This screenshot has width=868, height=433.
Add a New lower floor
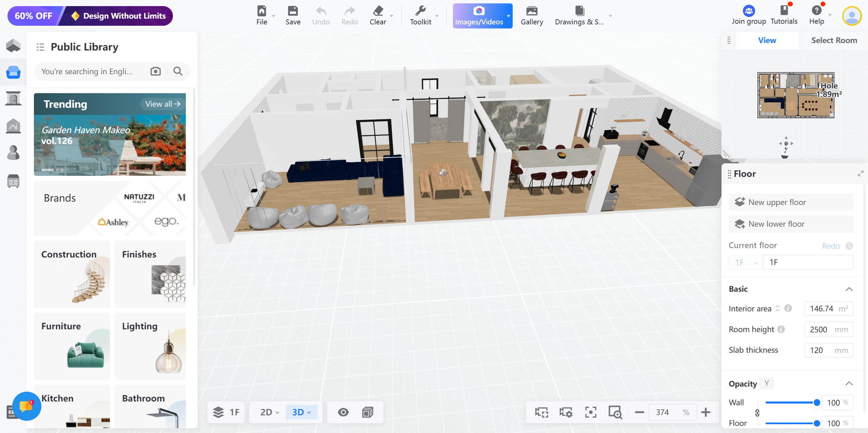coord(791,224)
